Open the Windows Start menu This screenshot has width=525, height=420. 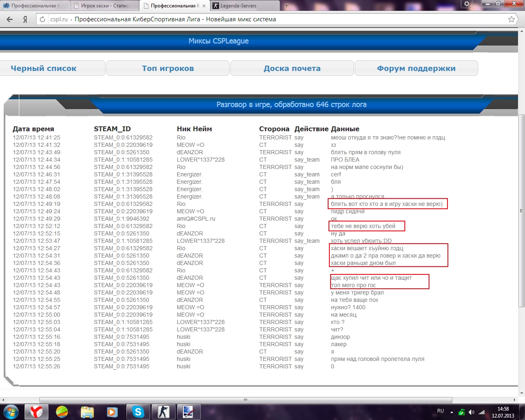pos(11,412)
